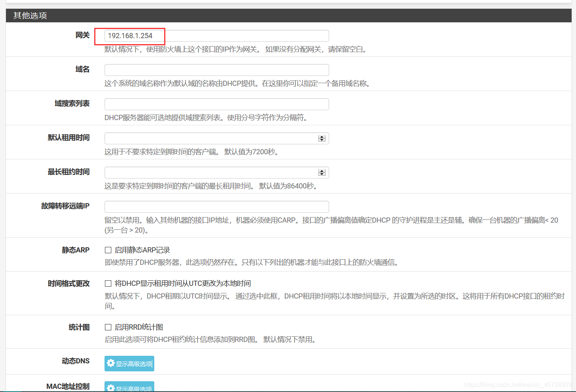Open the 最长租约时间 spinner control

click(x=322, y=173)
